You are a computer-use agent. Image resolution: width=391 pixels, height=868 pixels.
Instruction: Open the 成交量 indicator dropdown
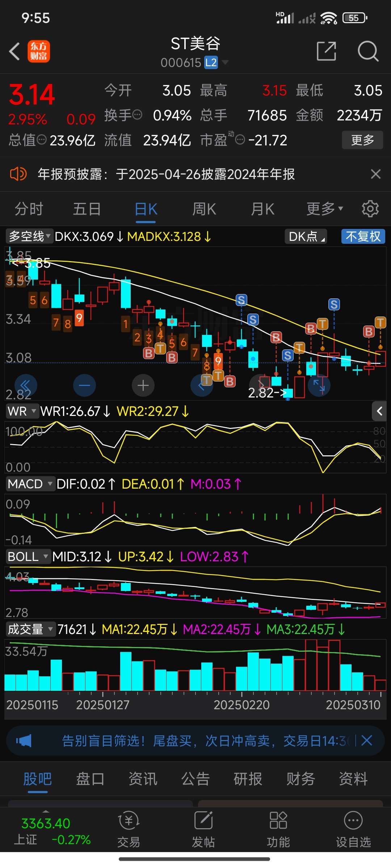[x=30, y=629]
